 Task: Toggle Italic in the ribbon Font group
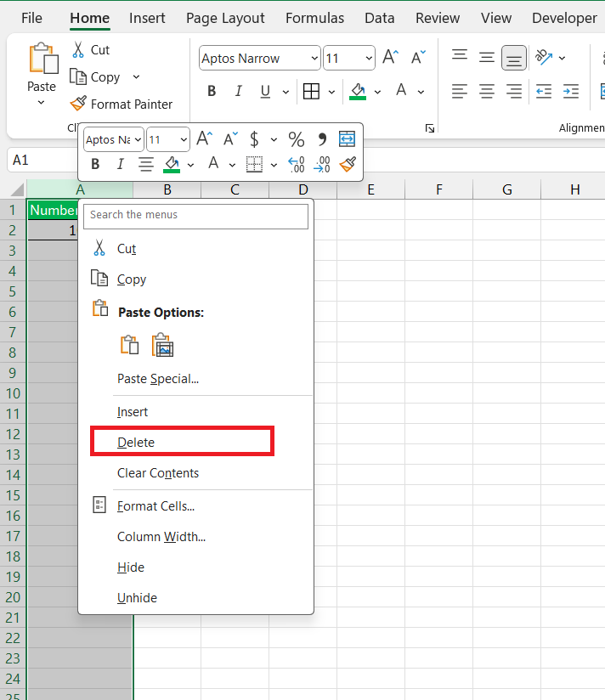(239, 91)
